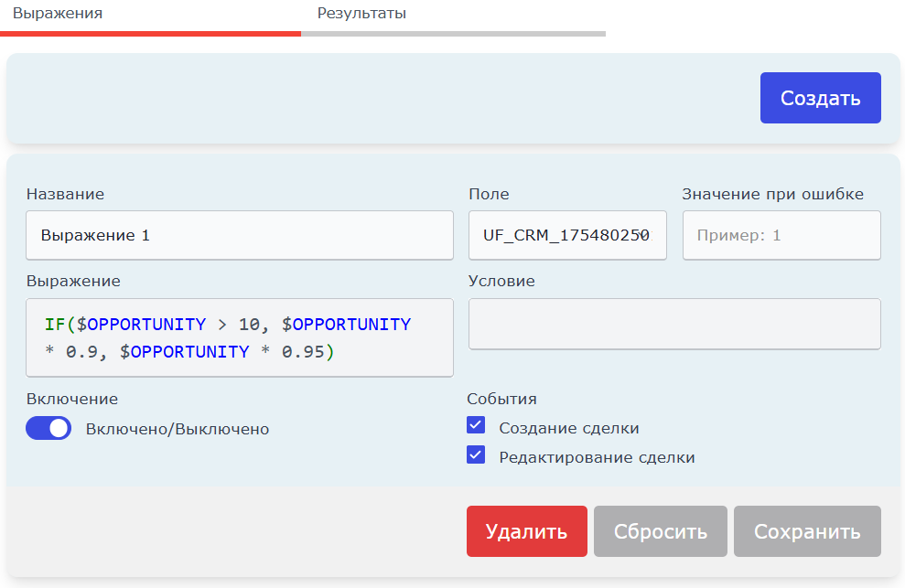Click the Поле input with UF_CRM value
The width and height of the screenshot is (905, 588).
point(567,235)
